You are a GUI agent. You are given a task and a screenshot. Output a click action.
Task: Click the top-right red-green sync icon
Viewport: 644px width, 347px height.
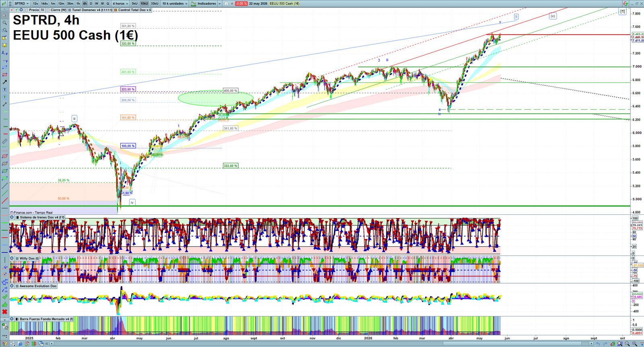pyautogui.click(x=625, y=3)
